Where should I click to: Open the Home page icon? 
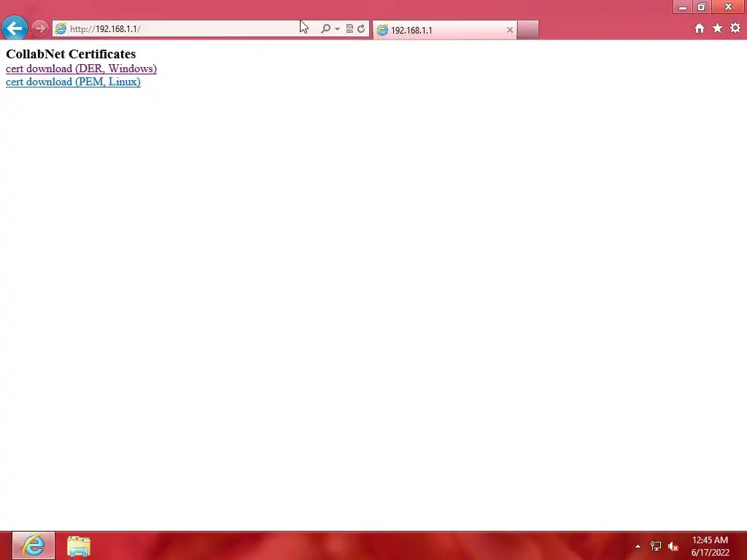coord(699,28)
